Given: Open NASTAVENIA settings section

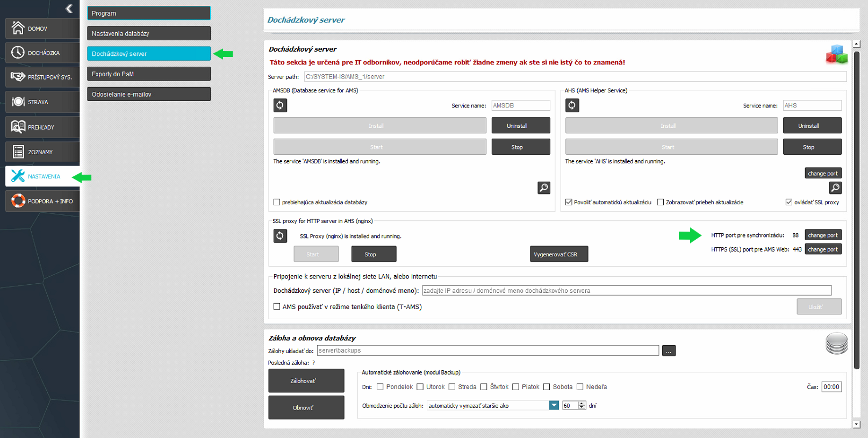Looking at the screenshot, I should pyautogui.click(x=42, y=176).
